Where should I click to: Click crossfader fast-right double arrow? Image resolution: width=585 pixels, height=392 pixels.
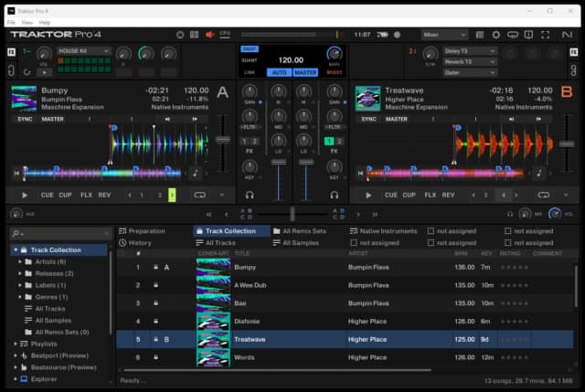pos(375,215)
